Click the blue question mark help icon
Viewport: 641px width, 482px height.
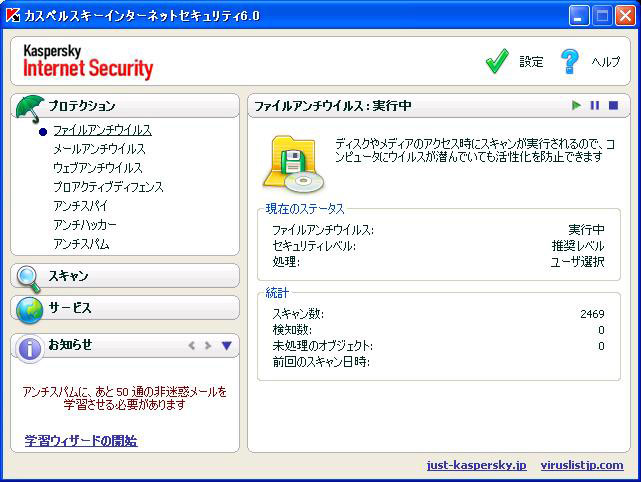tap(570, 61)
